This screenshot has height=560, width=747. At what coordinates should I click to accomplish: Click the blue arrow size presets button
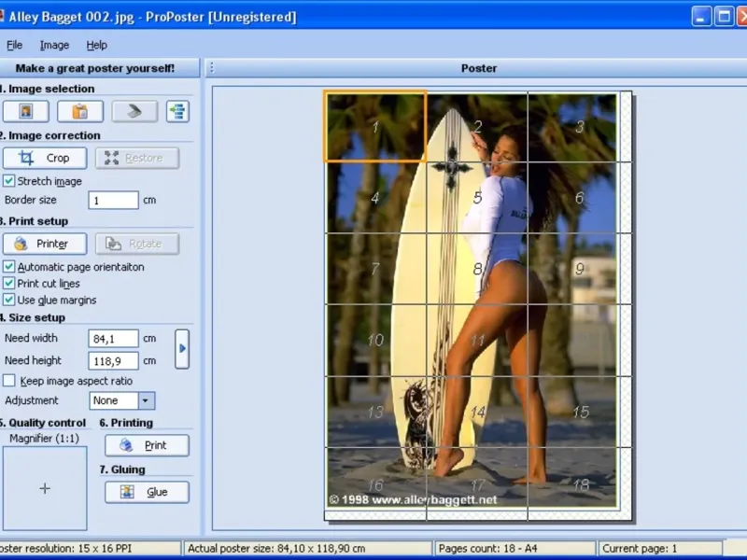(x=182, y=349)
